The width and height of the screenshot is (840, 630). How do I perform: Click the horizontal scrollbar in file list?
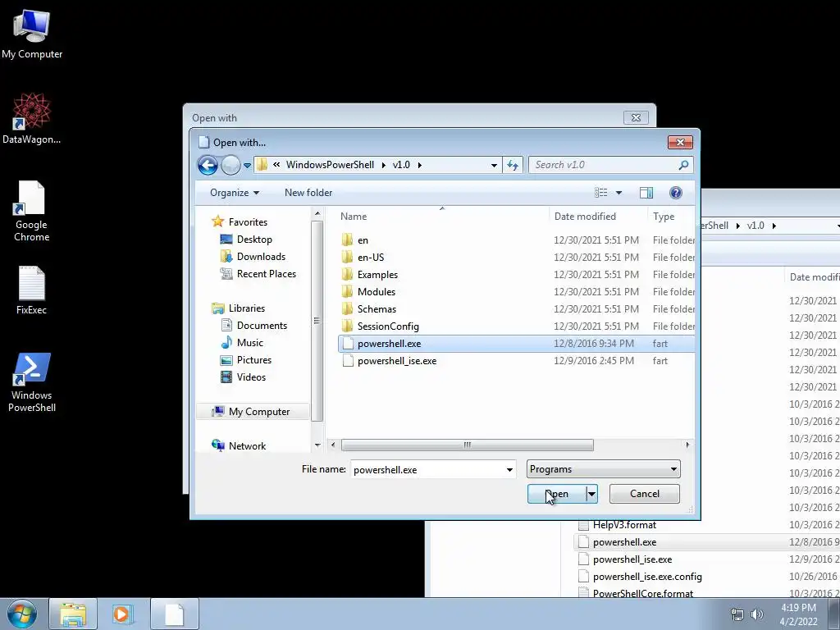[467, 445]
